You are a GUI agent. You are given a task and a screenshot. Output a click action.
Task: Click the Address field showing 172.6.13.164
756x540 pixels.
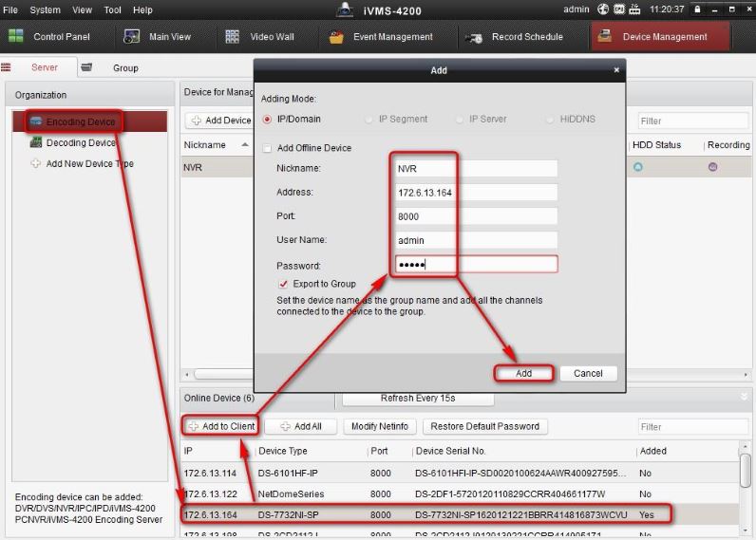(476, 193)
